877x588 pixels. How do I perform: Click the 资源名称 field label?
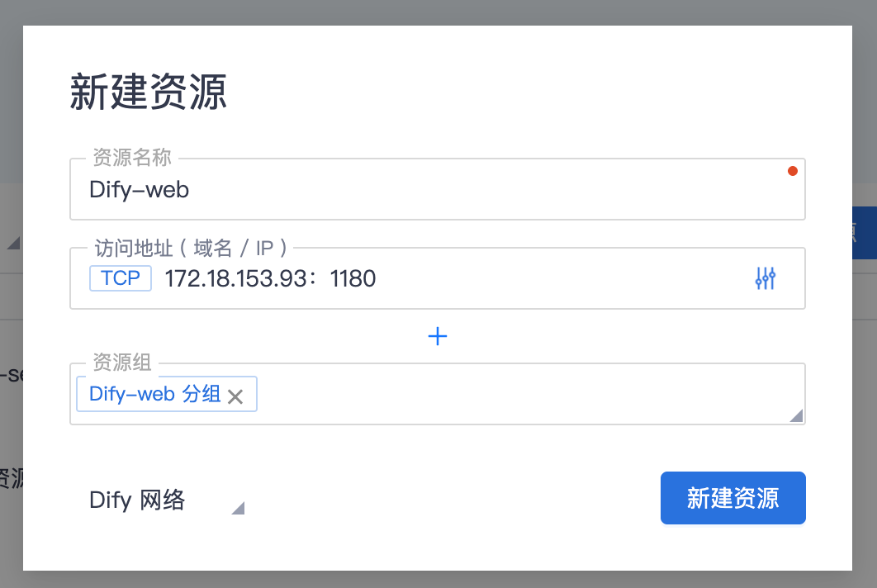tap(132, 158)
